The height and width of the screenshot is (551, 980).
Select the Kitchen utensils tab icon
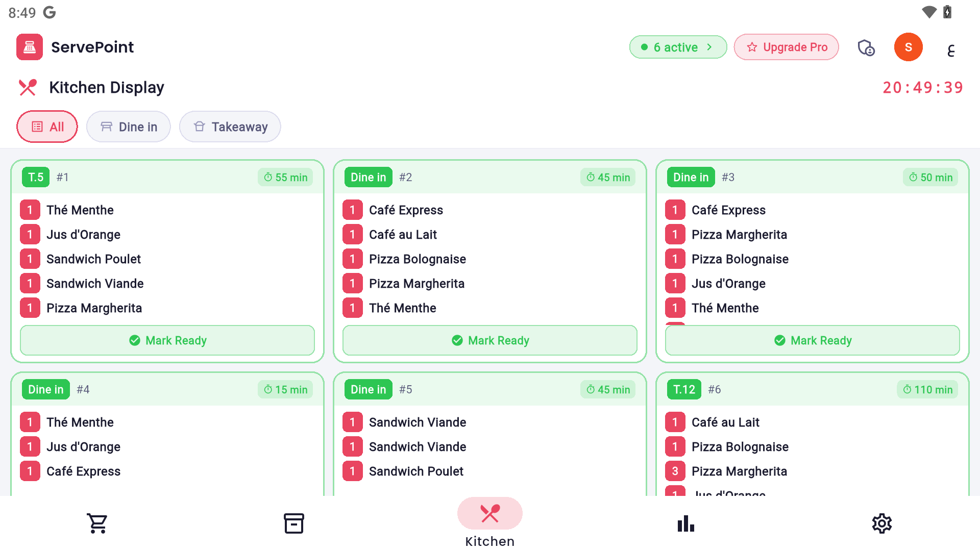(489, 513)
